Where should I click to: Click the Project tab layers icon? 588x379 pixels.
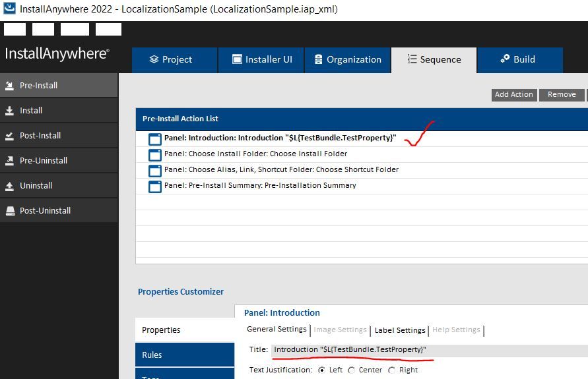(x=154, y=59)
